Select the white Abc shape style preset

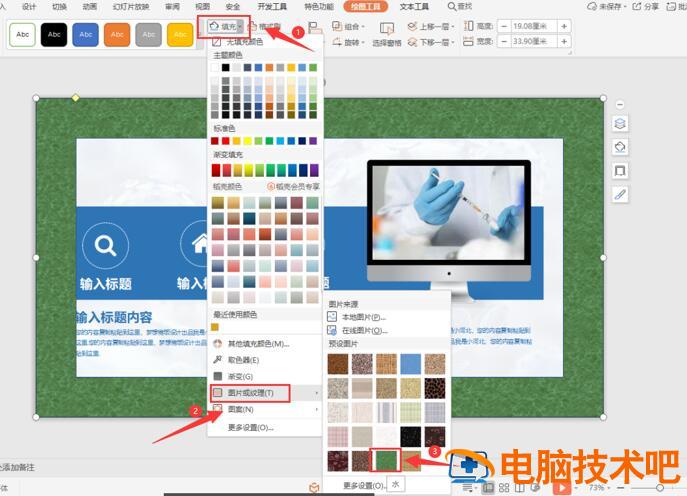pos(22,34)
